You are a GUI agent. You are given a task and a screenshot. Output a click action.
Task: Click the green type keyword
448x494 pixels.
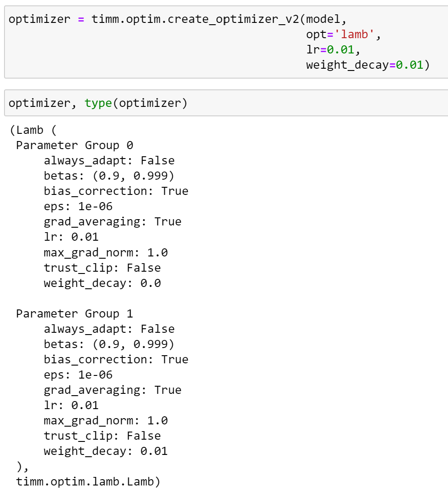pos(98,103)
